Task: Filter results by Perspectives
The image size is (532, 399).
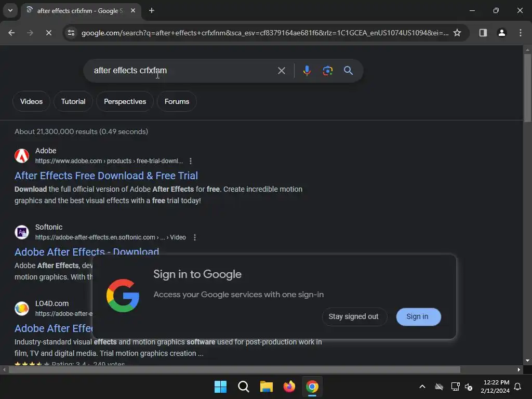Action: pos(125,101)
